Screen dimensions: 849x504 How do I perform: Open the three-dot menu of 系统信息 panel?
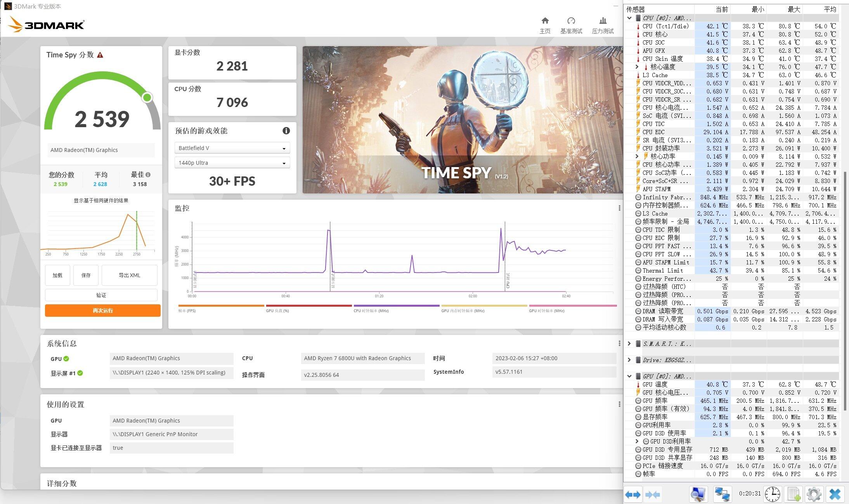pos(619,343)
